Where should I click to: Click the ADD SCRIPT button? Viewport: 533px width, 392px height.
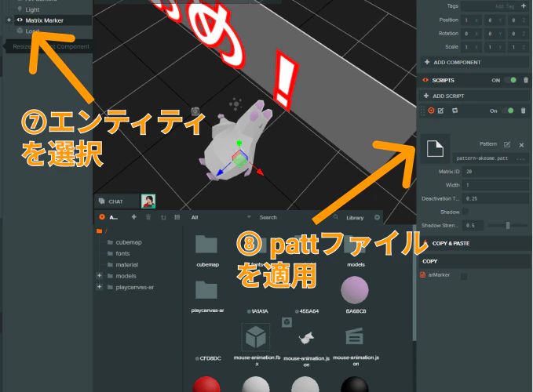click(475, 96)
